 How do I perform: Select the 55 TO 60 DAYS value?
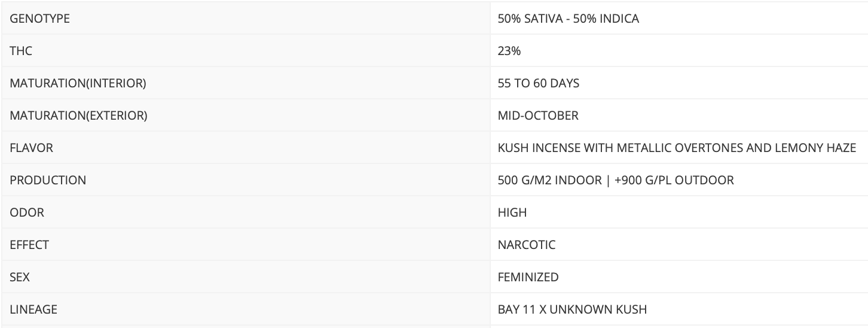(538, 83)
